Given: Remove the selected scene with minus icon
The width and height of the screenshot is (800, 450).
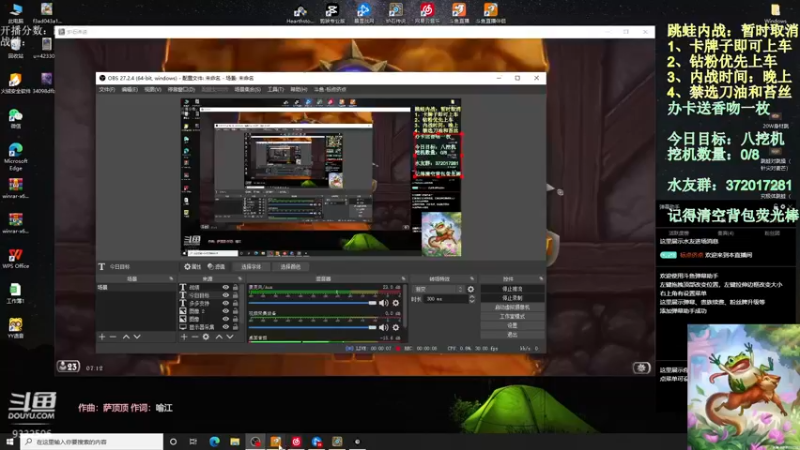Looking at the screenshot, I should click(113, 337).
